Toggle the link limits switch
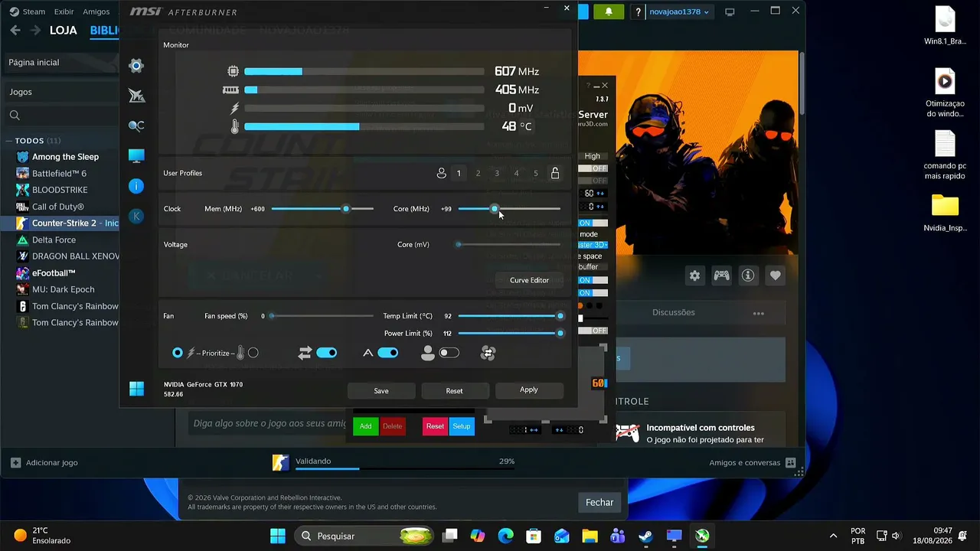980x551 pixels. (327, 353)
